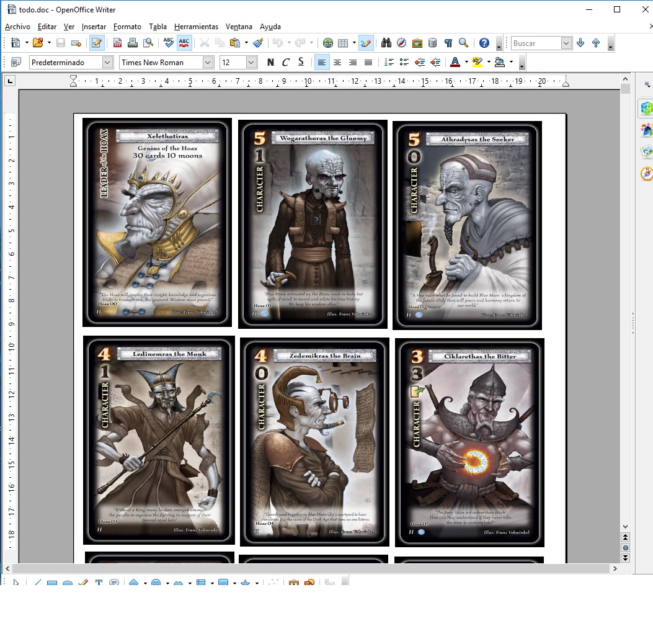Expand the Paste options dropdown arrow
This screenshot has width=653, height=644.
(246, 43)
